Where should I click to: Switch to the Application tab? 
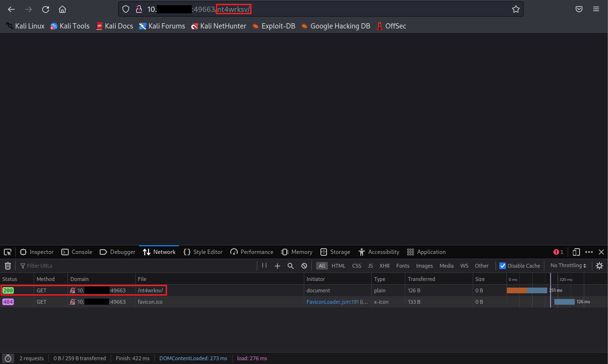coord(426,252)
